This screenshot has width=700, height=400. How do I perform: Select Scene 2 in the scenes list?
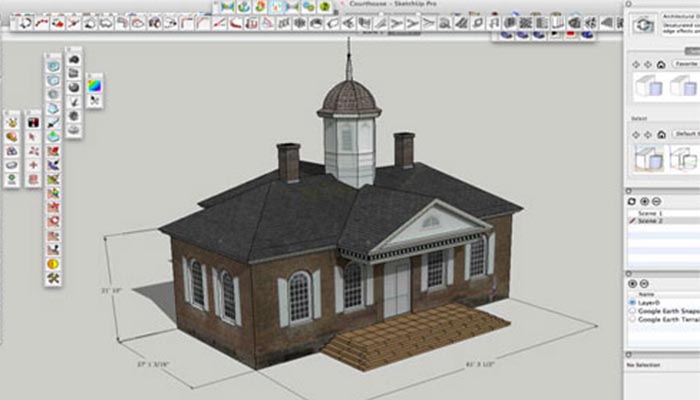(x=650, y=221)
